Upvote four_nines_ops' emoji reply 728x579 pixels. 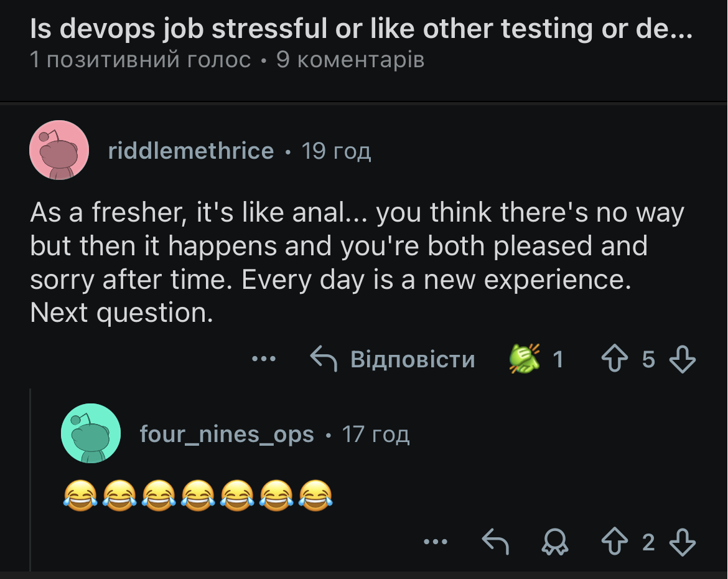tap(614, 542)
